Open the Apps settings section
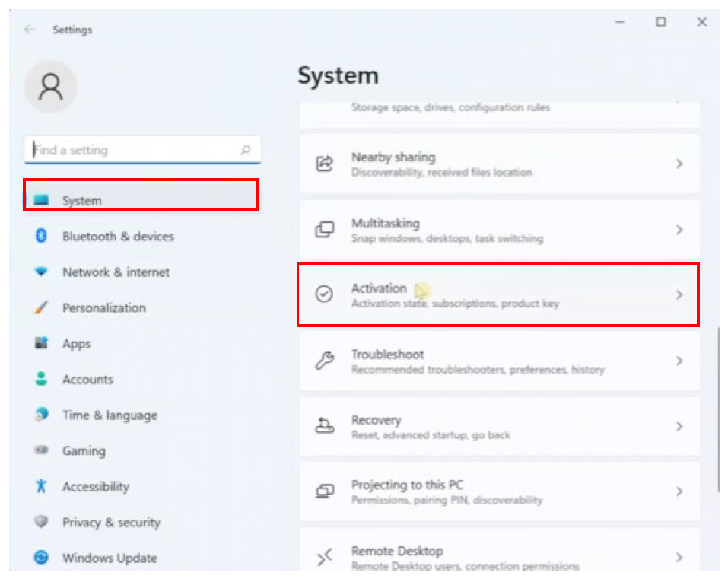Image resolution: width=728 pixels, height=582 pixels. point(76,344)
